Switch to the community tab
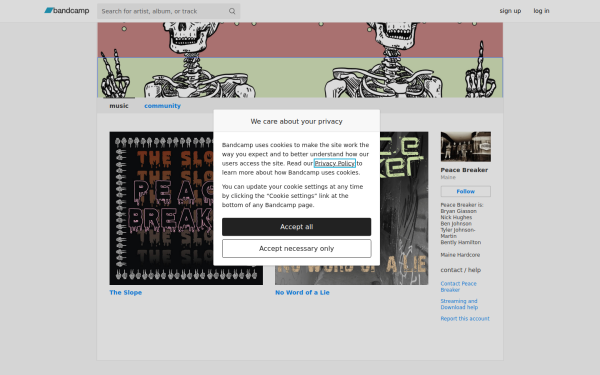This screenshot has height=375, width=600. [x=162, y=106]
